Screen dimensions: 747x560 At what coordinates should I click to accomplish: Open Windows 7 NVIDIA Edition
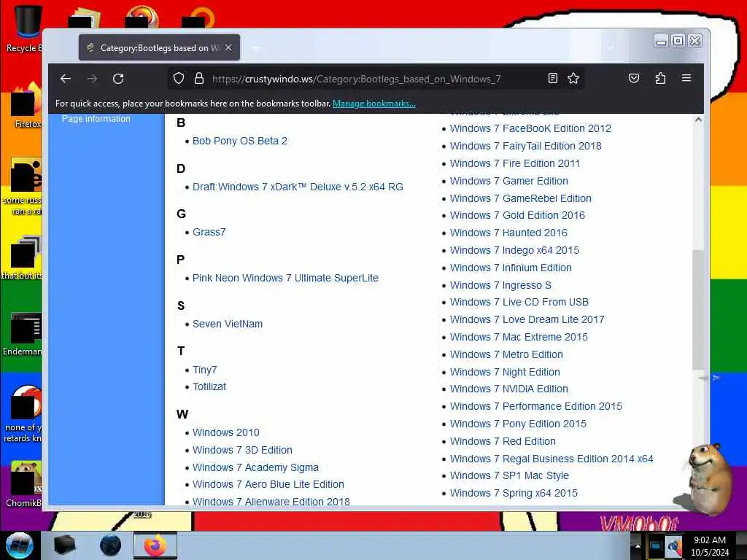click(x=508, y=389)
